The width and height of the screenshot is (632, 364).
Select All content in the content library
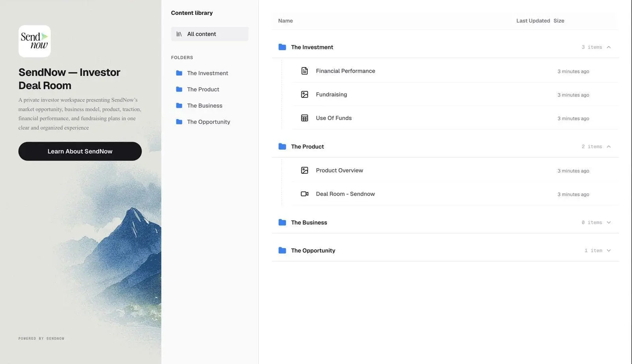[x=210, y=34]
